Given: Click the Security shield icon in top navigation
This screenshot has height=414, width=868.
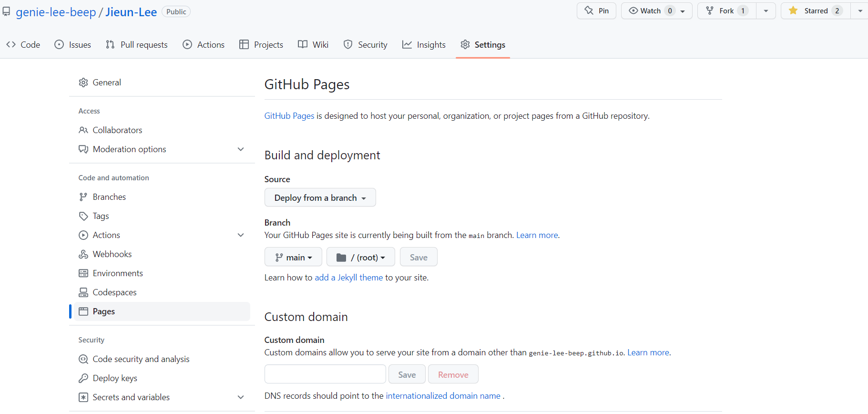Looking at the screenshot, I should (x=348, y=44).
